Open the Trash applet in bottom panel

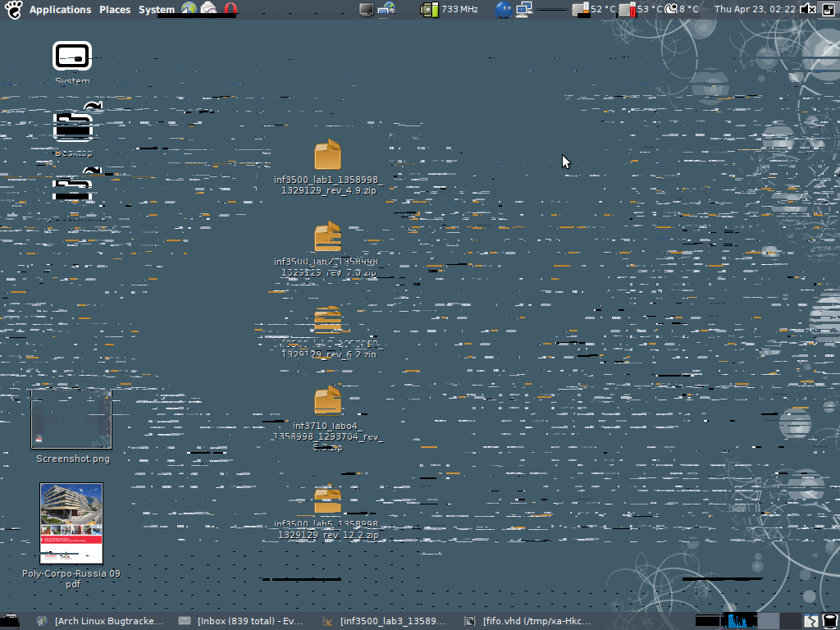(830, 621)
